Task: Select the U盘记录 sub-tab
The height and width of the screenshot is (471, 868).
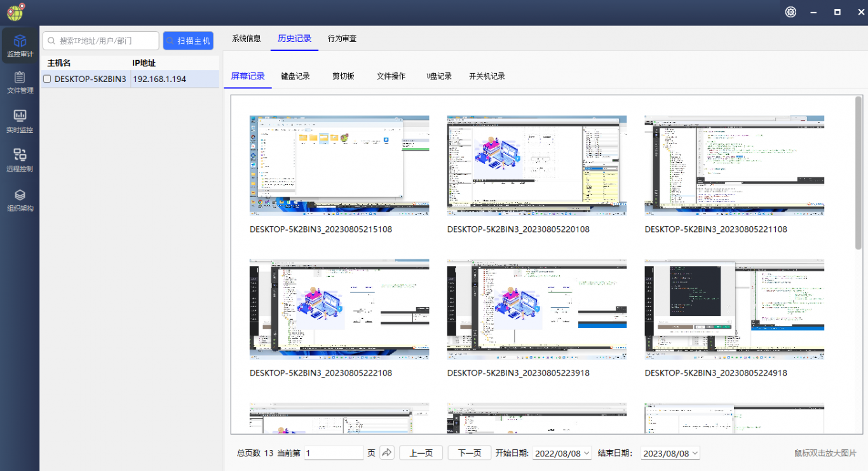Action: pyautogui.click(x=439, y=76)
